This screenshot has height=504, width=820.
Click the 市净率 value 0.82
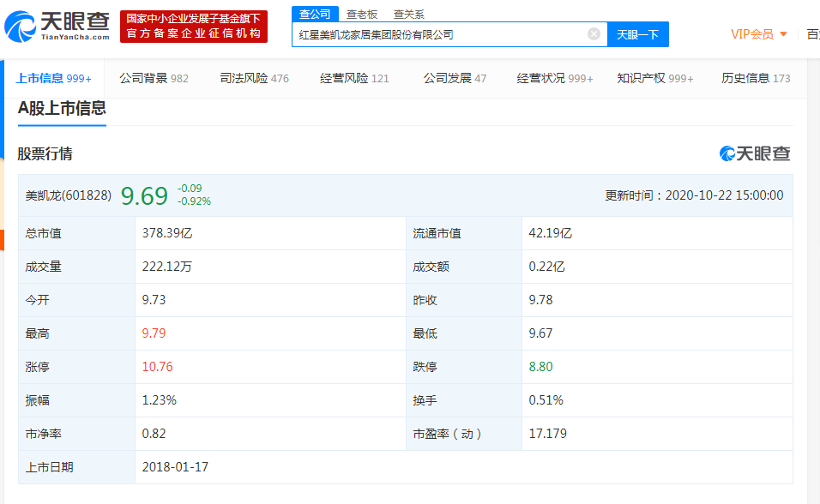tap(154, 434)
